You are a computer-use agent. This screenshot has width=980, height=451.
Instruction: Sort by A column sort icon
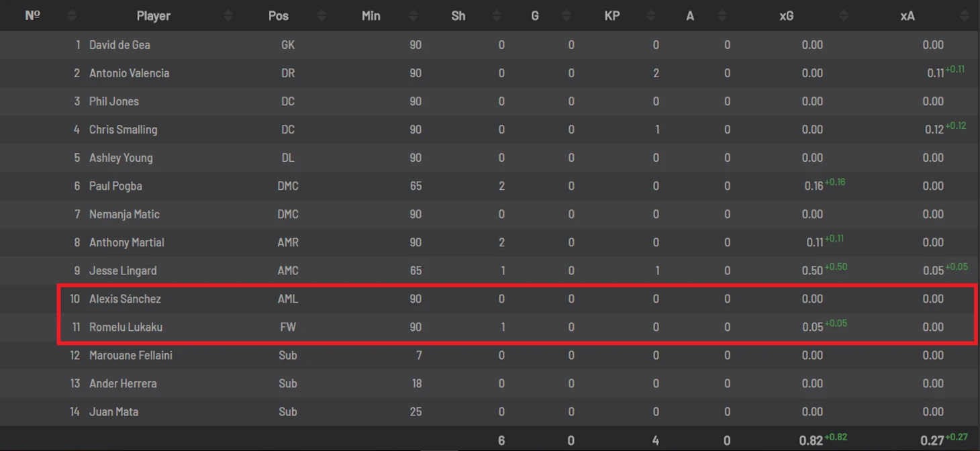pyautogui.click(x=722, y=15)
